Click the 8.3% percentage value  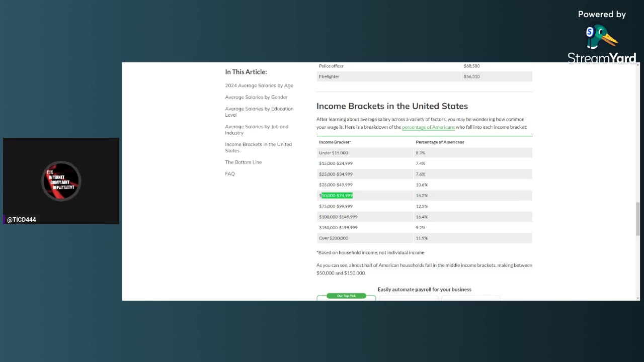(421, 153)
